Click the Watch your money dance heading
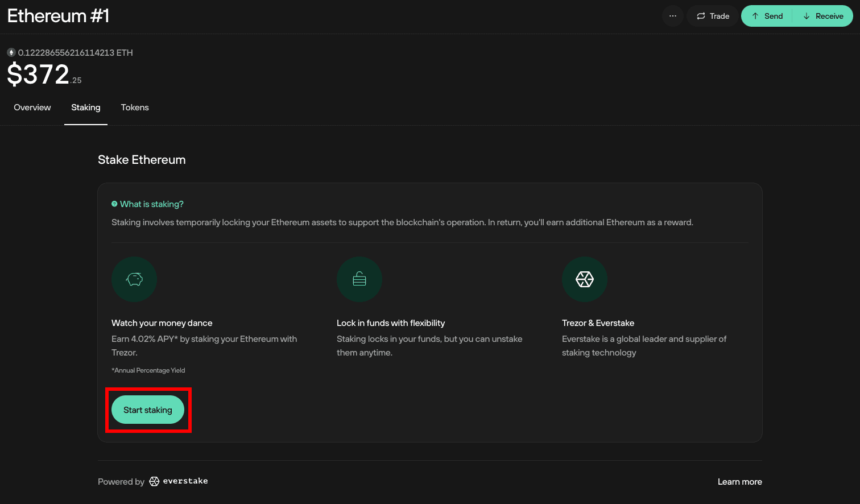The image size is (860, 504). [162, 323]
